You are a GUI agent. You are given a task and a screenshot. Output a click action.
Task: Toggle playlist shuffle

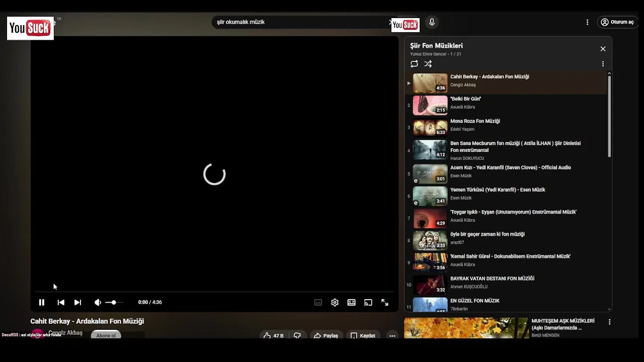428,64
